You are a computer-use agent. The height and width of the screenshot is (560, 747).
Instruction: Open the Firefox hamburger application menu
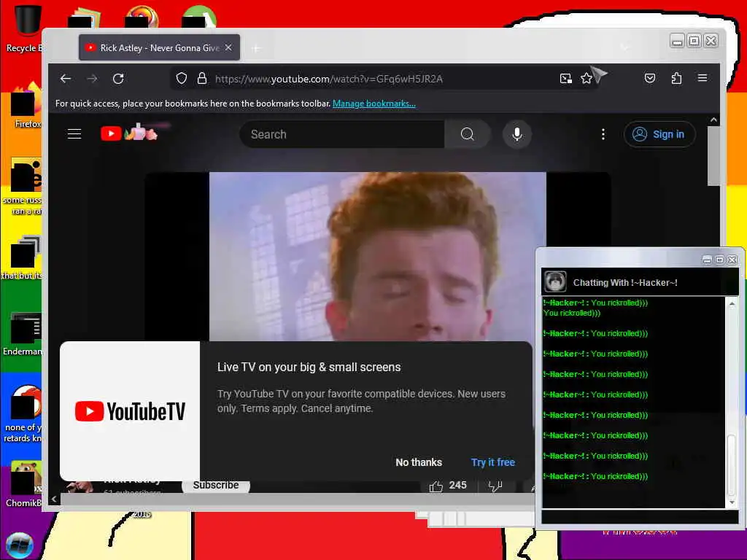[x=703, y=78]
